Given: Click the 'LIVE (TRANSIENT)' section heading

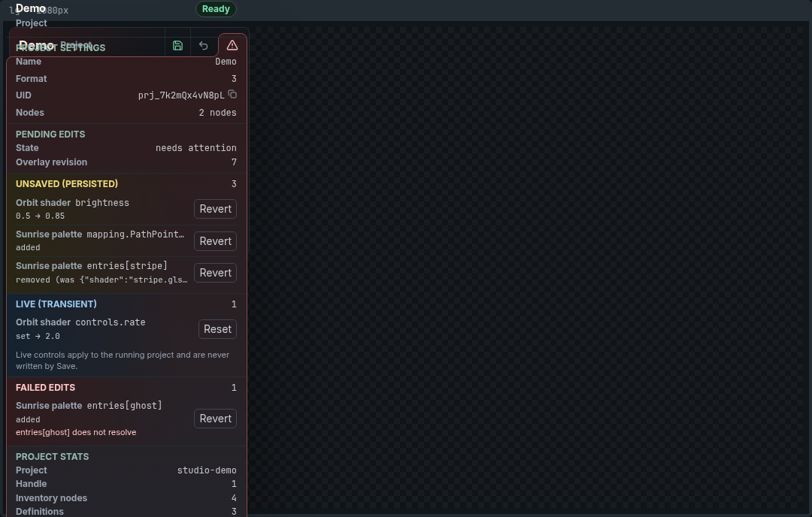Looking at the screenshot, I should [x=56, y=304].
